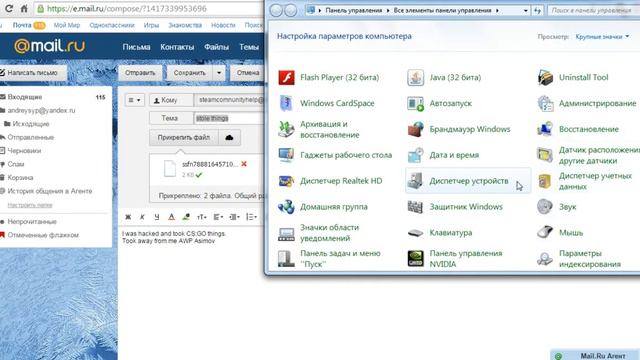Viewport: 640px width, 360px height.
Task: Open Домашняя группа icon
Action: [x=287, y=207]
